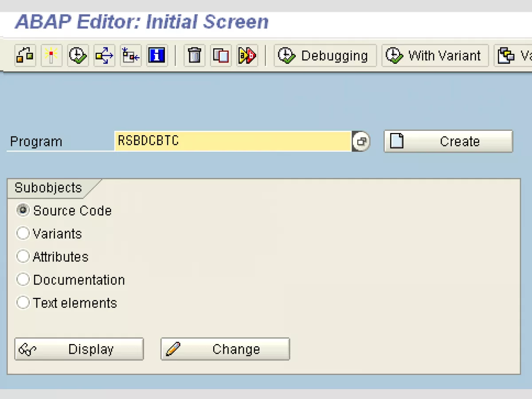Click the Copy program icon
Viewport: 532px width, 399px height.
[x=221, y=55]
